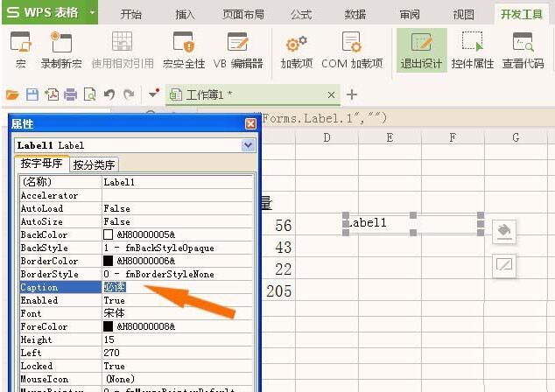Screen dimensions: 555x392
Task: Select the 按字母序 tab
Action: (41, 164)
